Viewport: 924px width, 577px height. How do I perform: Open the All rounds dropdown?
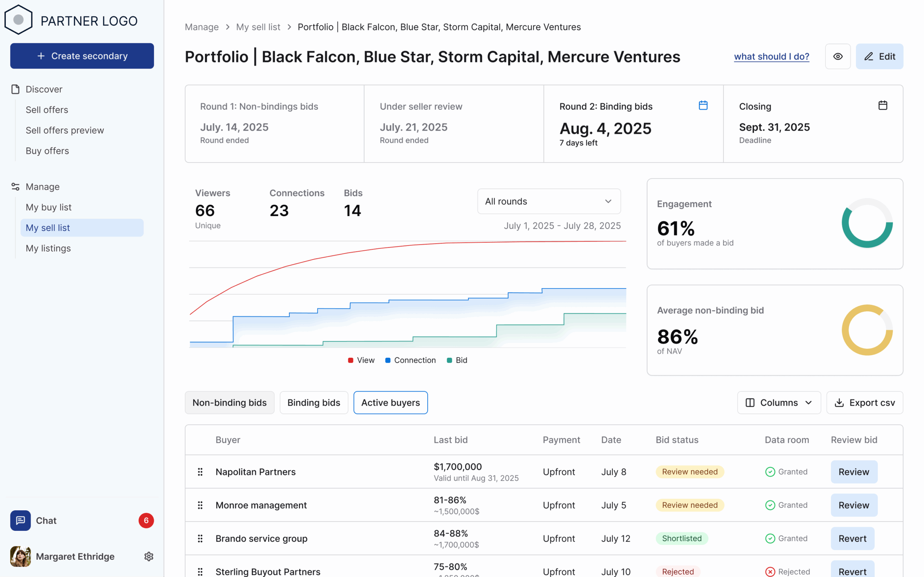pyautogui.click(x=549, y=201)
